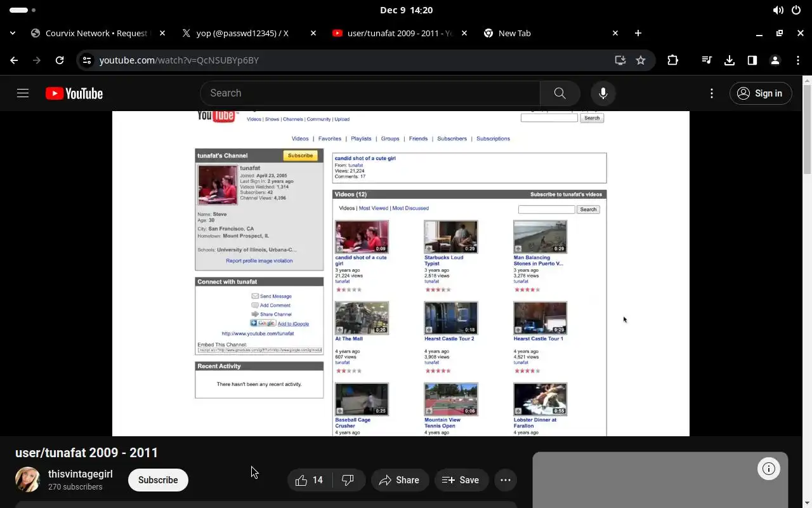Image resolution: width=812 pixels, height=508 pixels.
Task: Toggle the browser side panel icon
Action: (752, 60)
